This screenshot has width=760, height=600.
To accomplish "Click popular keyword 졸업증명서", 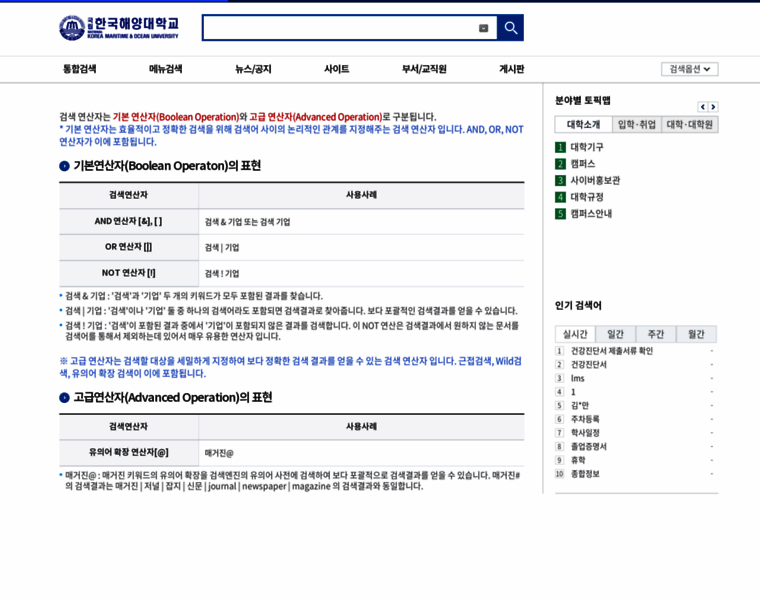I will point(588,446).
